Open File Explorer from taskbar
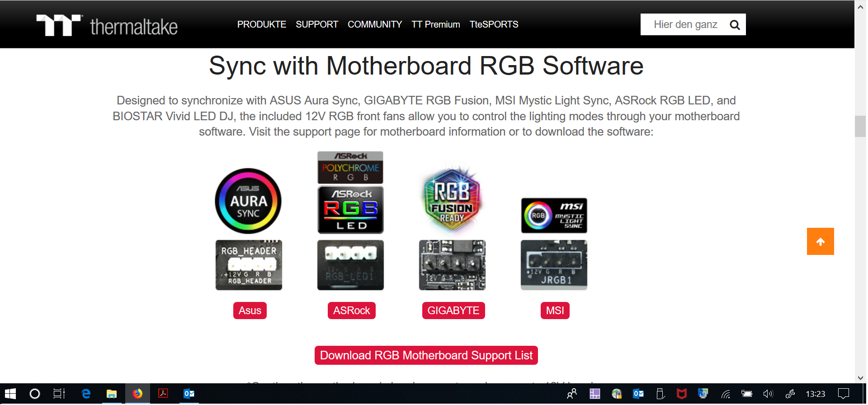Screen dimensions: 868x405 [112, 394]
